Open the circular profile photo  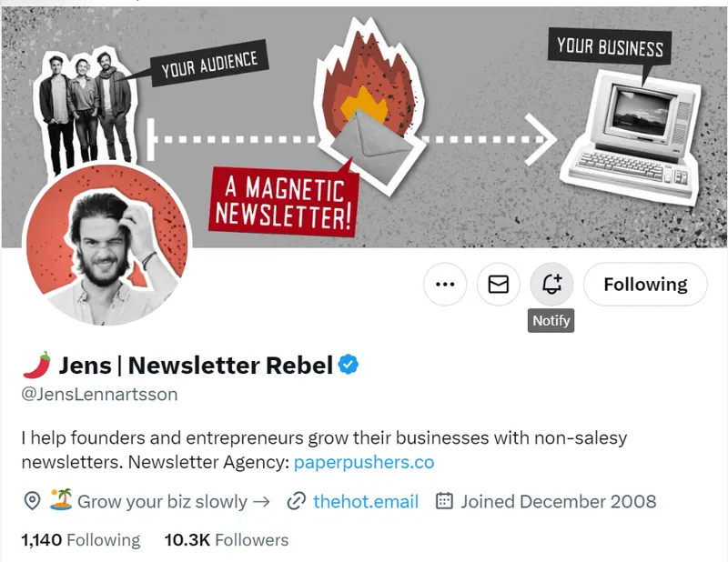tap(106, 246)
